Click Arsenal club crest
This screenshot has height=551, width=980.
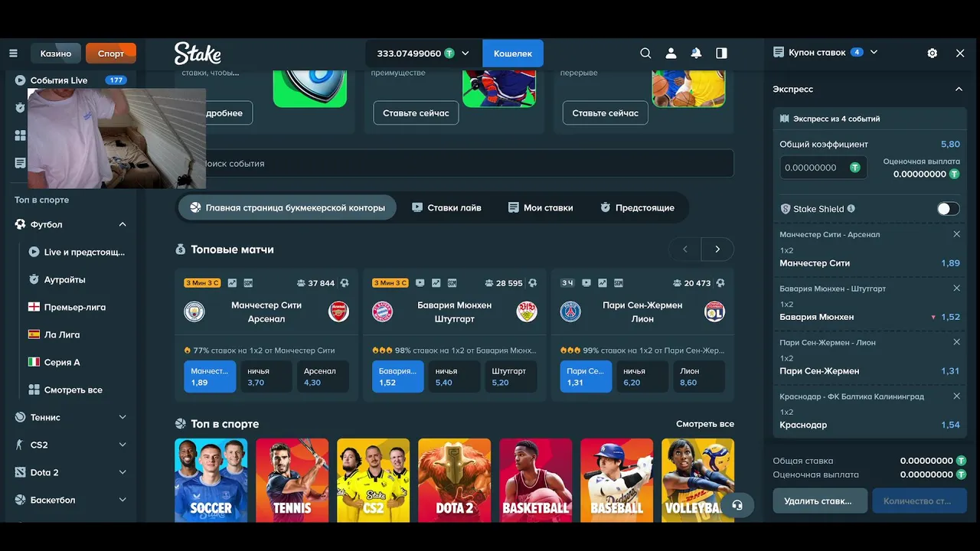338,311
